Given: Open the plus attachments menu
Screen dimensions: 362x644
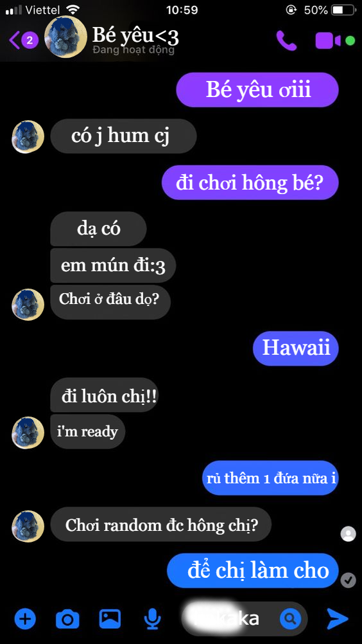Looking at the screenshot, I should click(x=26, y=618).
